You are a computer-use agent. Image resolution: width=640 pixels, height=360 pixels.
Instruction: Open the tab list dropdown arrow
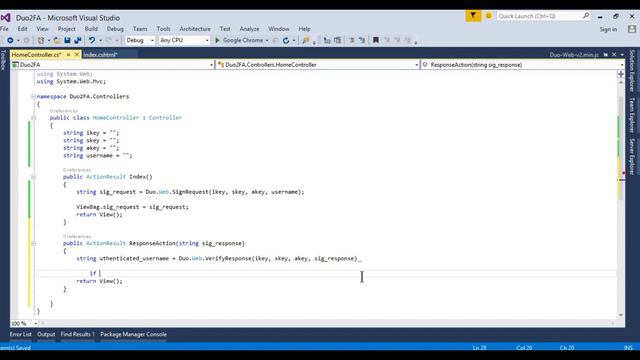(x=622, y=55)
